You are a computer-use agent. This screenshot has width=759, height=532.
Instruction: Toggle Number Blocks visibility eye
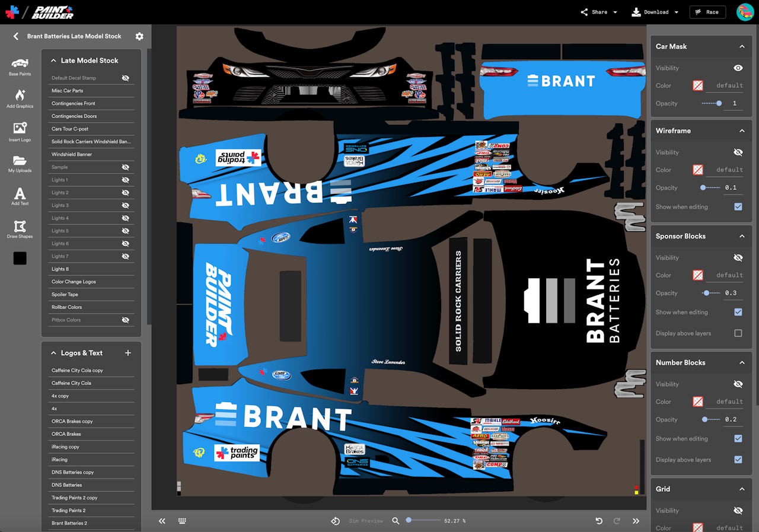(738, 384)
